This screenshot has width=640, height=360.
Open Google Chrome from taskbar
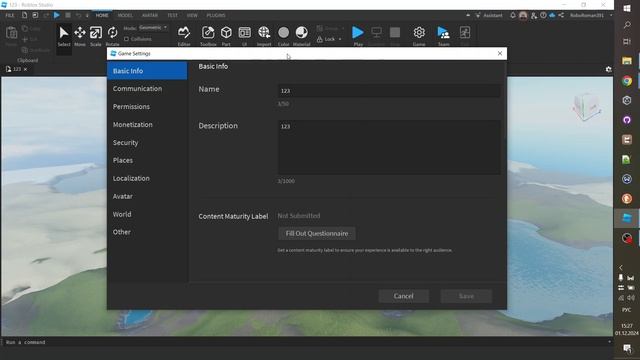tap(627, 81)
